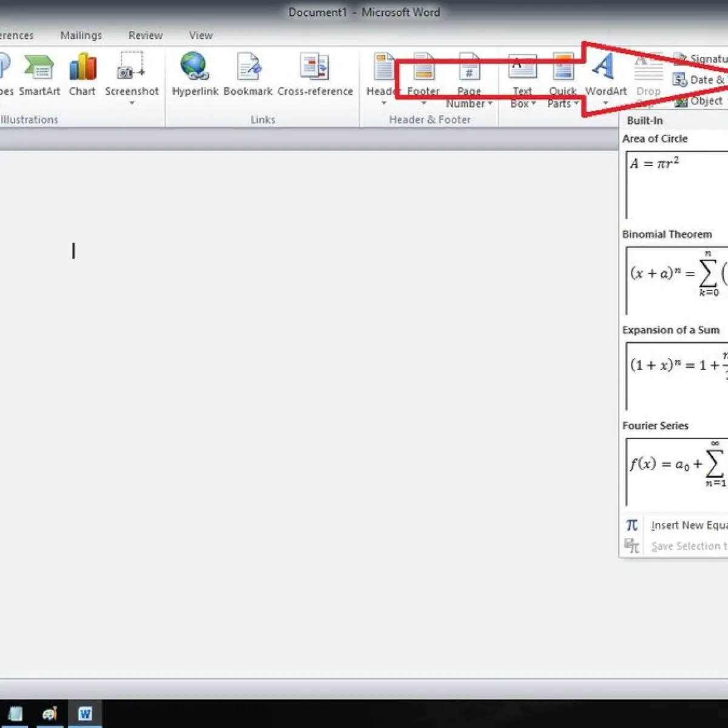Insert an Object
728x728 pixels.
699,101
